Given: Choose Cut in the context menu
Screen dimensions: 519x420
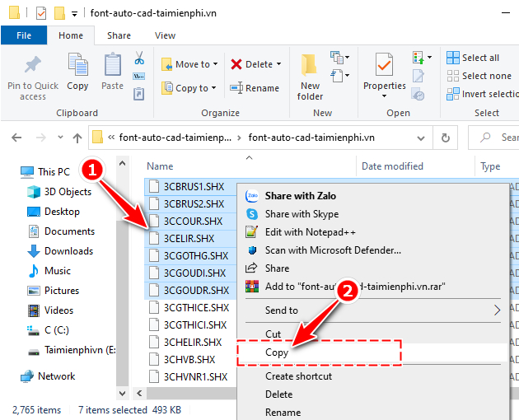Looking at the screenshot, I should (x=372, y=334).
